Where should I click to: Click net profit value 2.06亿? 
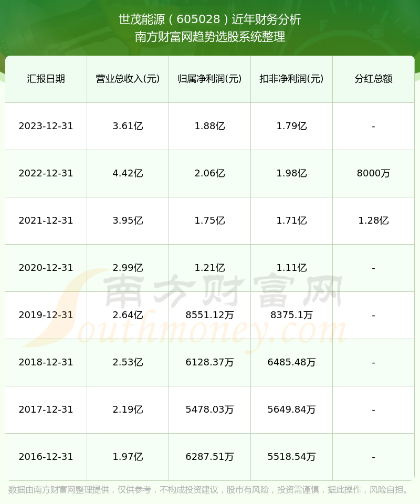click(x=210, y=173)
